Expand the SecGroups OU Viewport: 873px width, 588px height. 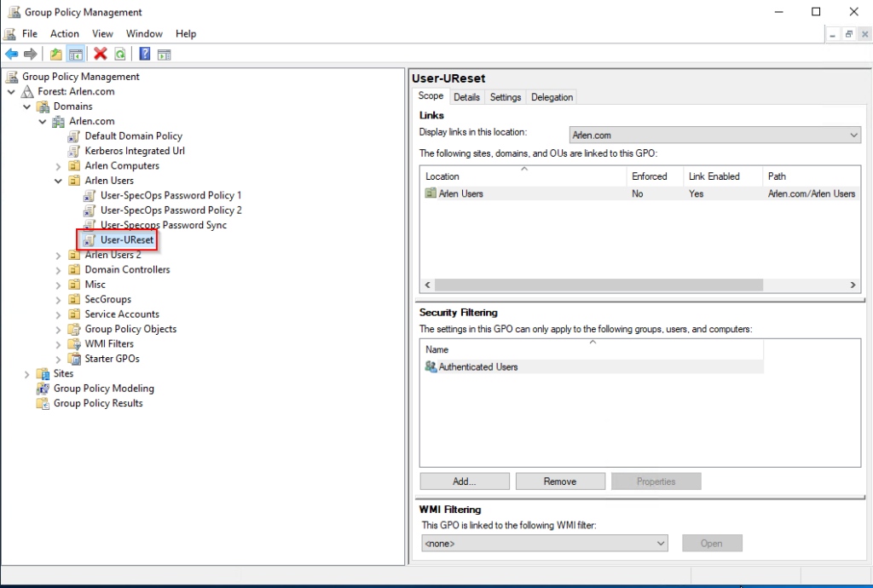tap(59, 299)
